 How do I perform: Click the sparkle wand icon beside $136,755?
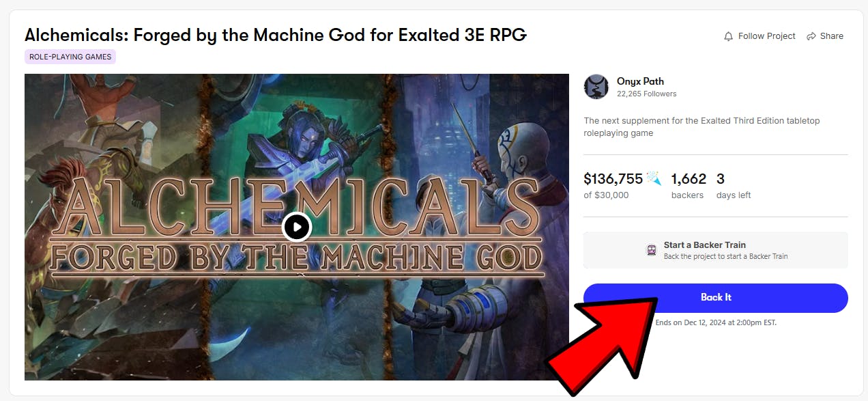(x=654, y=179)
